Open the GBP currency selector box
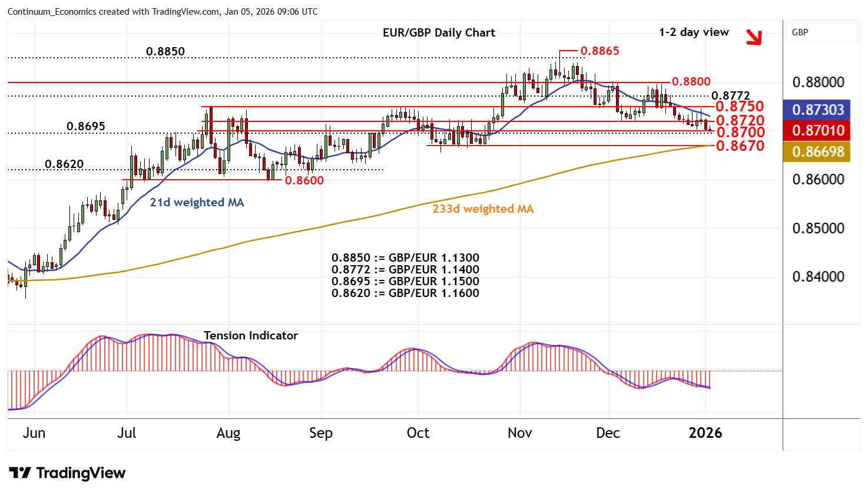 point(821,32)
